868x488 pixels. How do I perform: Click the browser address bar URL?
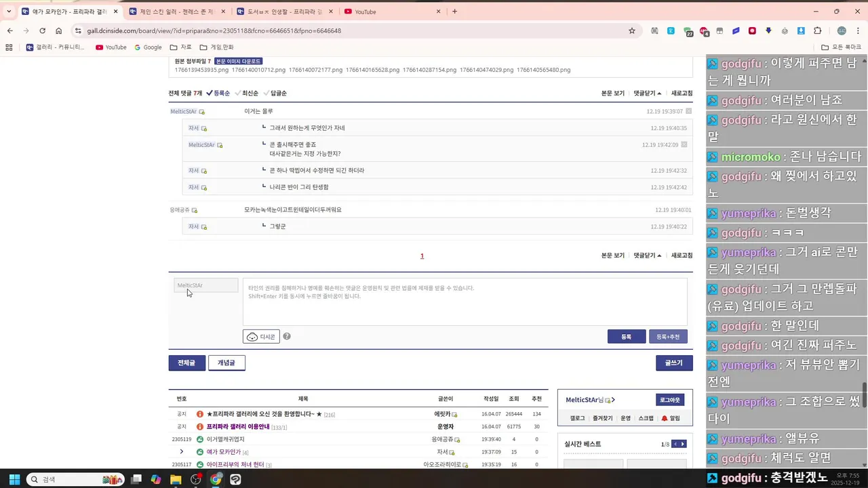point(214,30)
